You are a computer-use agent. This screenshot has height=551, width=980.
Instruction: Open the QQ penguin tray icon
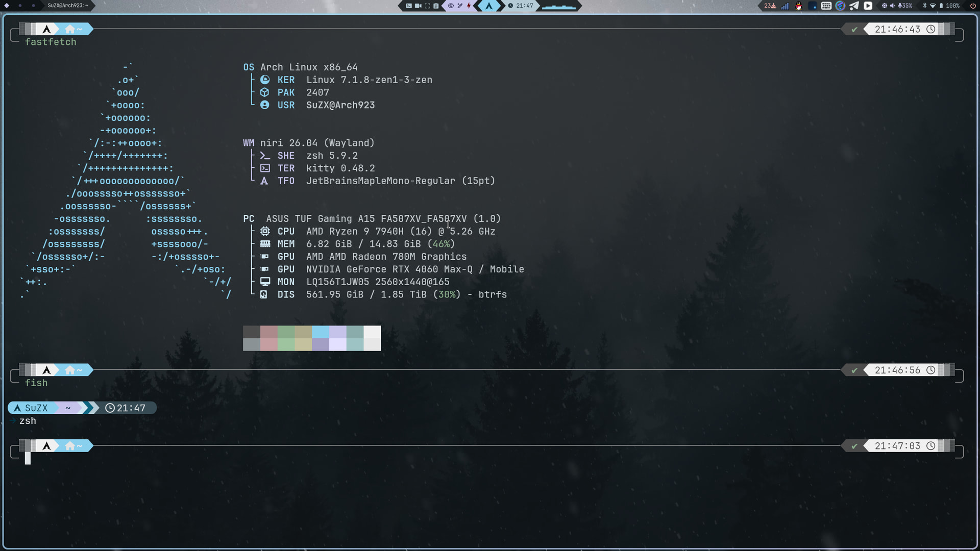tap(799, 6)
